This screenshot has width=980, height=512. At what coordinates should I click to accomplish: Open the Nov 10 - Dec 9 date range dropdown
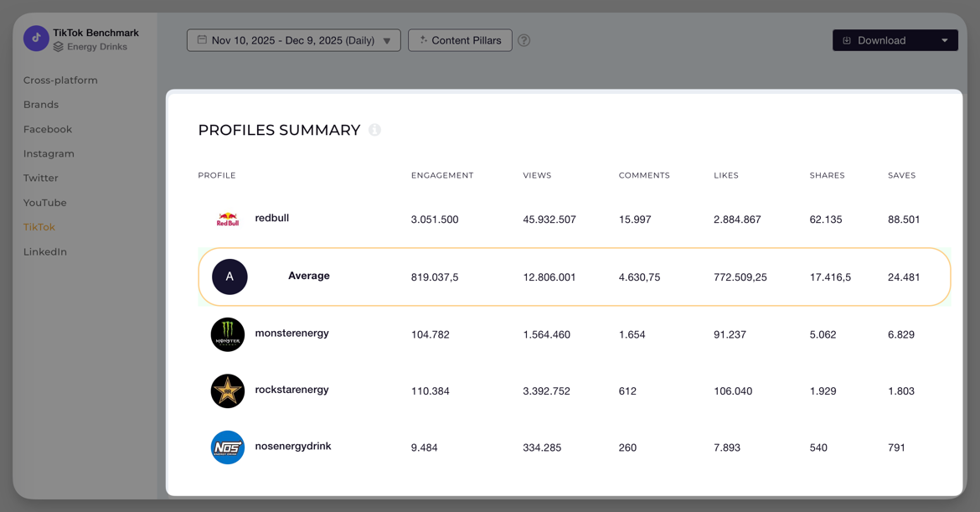click(293, 39)
